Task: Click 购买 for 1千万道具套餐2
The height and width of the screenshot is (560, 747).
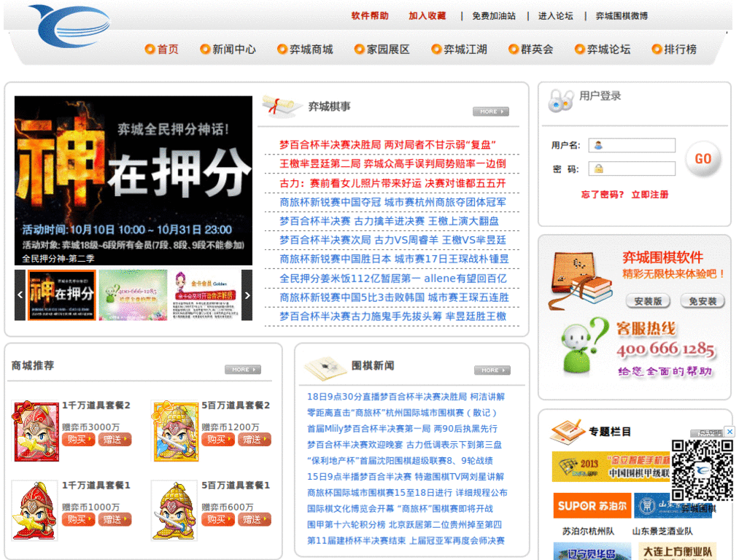Action: click(79, 440)
